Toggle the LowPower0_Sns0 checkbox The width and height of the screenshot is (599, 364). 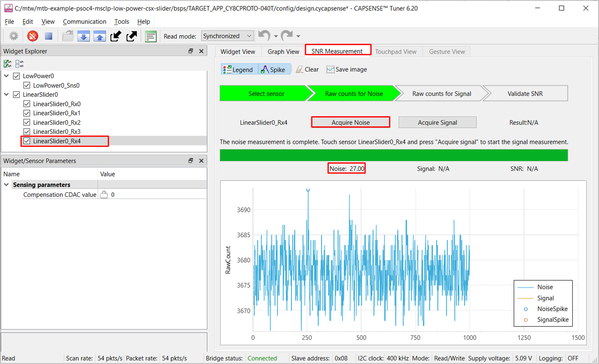pyautogui.click(x=27, y=85)
